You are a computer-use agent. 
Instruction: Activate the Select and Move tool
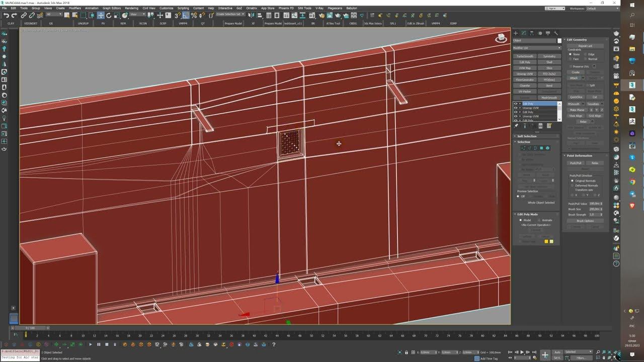pyautogui.click(x=101, y=16)
